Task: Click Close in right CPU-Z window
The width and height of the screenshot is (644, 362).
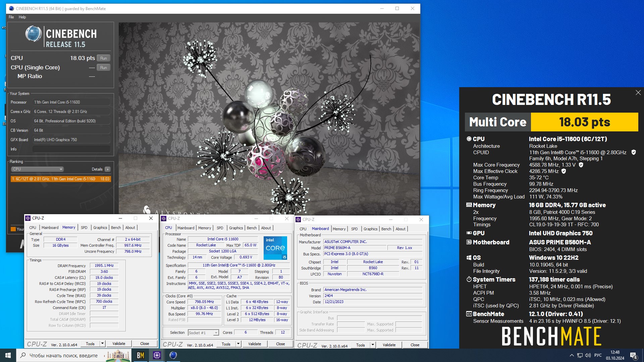Action: pos(415,345)
